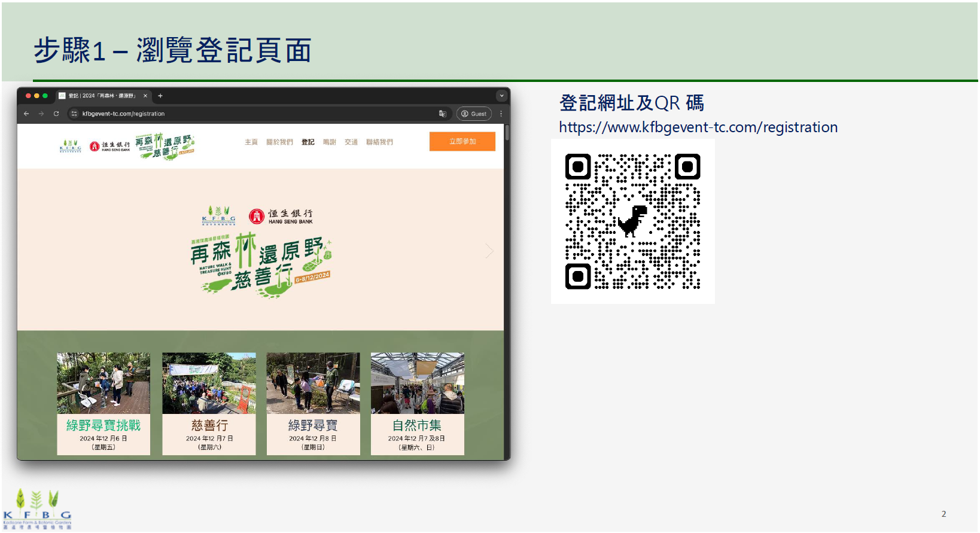Select the 登記 | 2024 browser tab
Image resolution: width=980 pixels, height=533 pixels.
coord(103,96)
